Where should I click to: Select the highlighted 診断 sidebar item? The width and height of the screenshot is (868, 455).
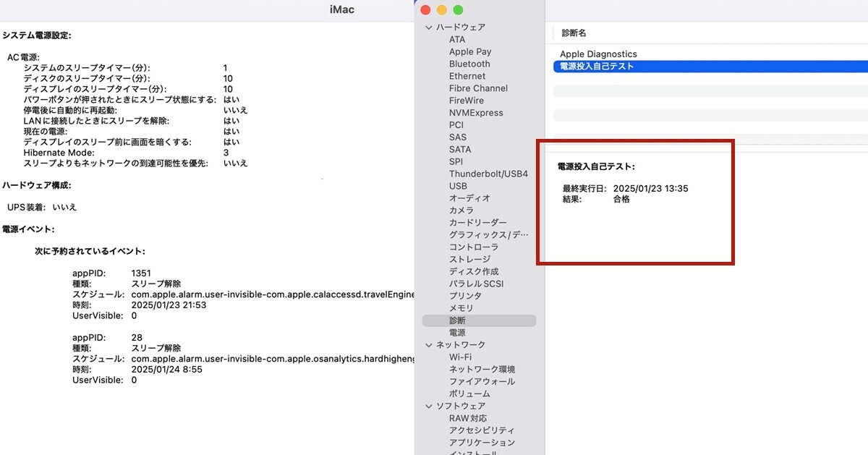point(479,320)
